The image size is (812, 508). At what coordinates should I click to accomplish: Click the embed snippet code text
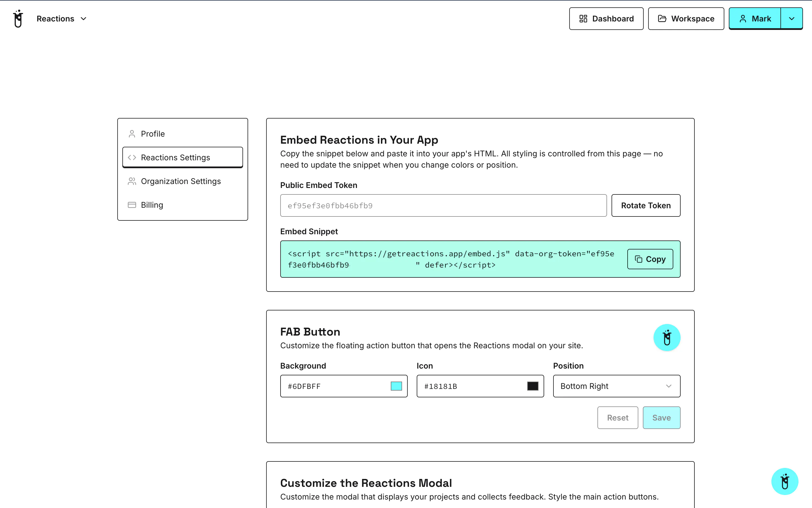(451, 259)
